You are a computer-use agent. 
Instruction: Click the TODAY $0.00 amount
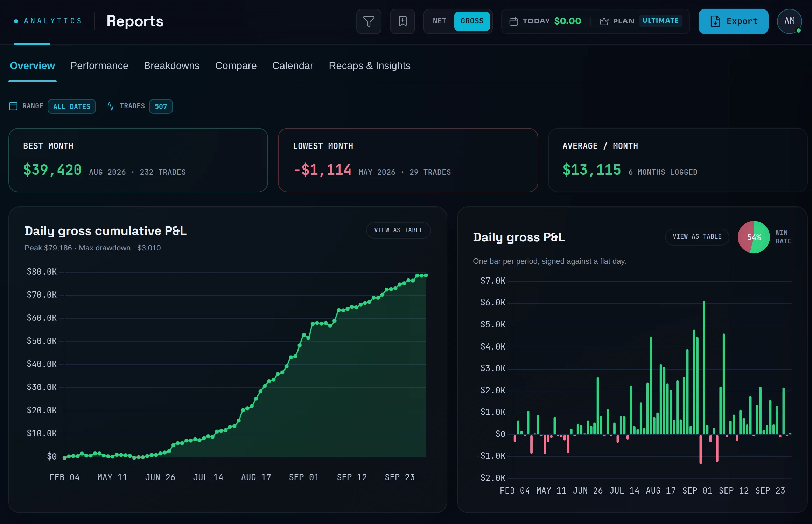click(568, 21)
